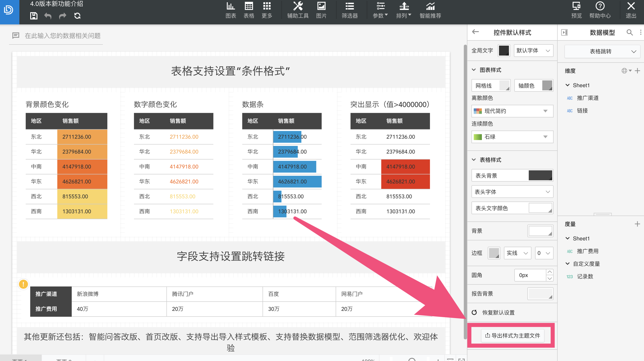Select the 推广渠道 dimension field

pyautogui.click(x=587, y=98)
